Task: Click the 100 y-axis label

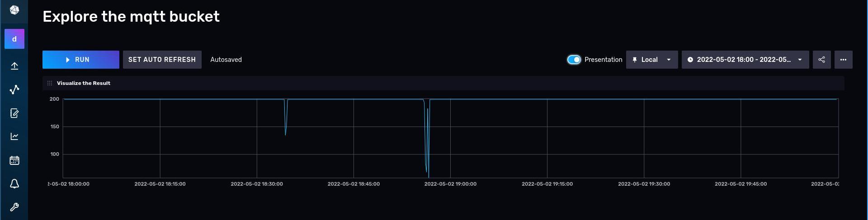Action: click(55, 154)
